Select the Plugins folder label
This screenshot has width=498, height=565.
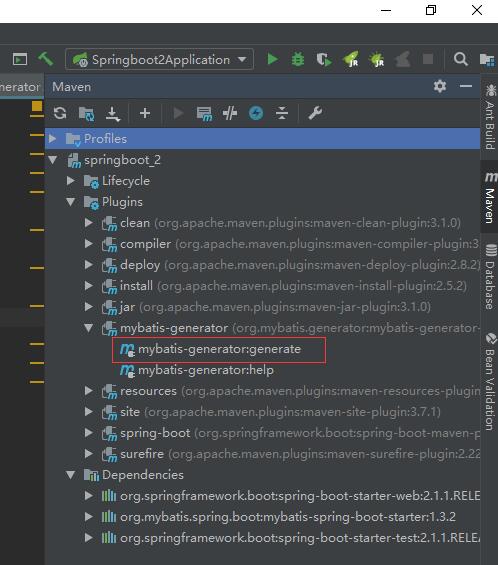pyautogui.click(x=122, y=202)
